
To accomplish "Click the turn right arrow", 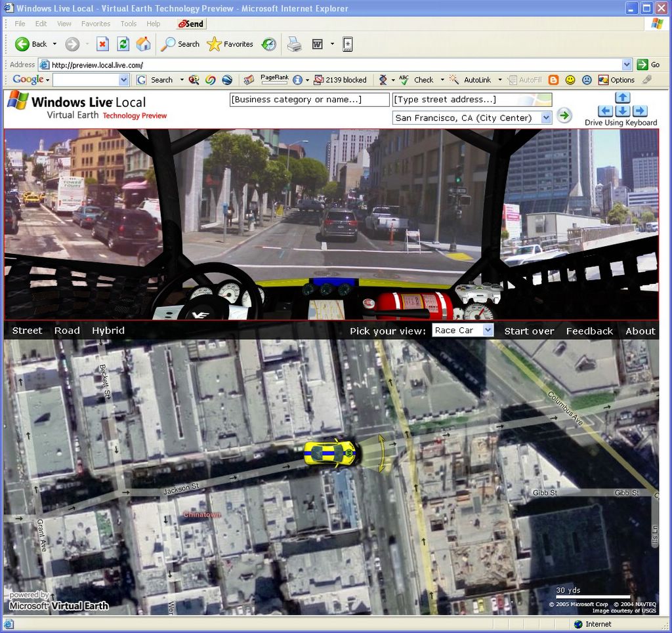I will [640, 111].
